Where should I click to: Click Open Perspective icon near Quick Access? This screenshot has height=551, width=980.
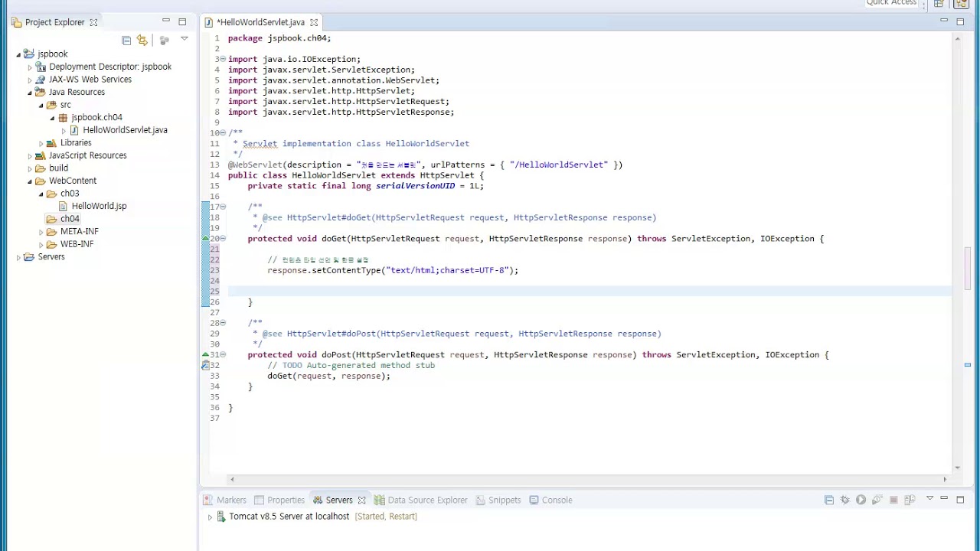click(x=939, y=4)
